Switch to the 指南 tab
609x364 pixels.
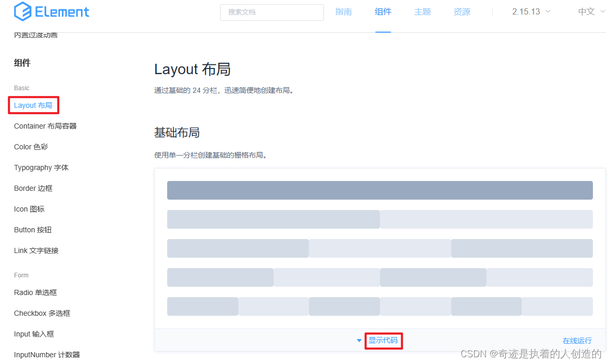pyautogui.click(x=343, y=11)
